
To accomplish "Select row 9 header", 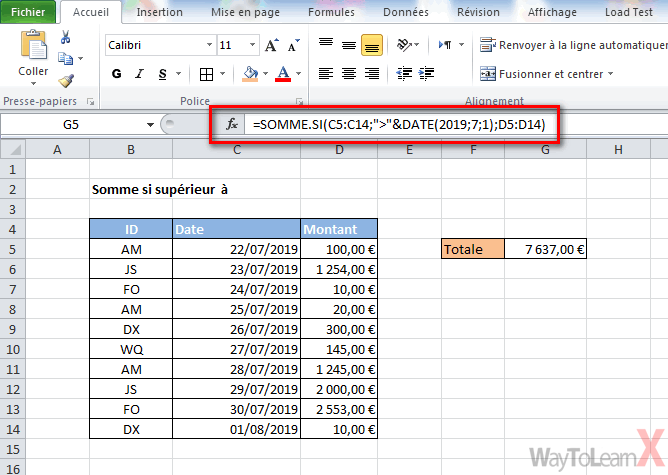I will pos(13,329).
